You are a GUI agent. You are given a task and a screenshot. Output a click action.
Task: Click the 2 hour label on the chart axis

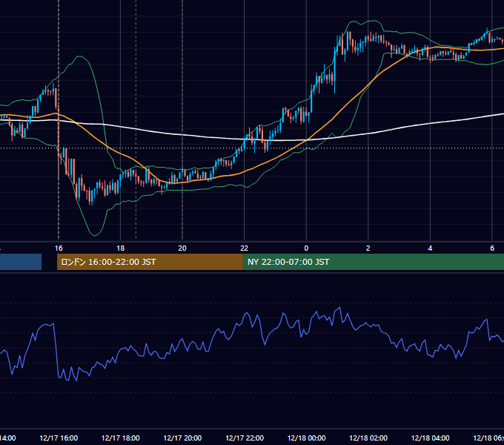pos(368,248)
